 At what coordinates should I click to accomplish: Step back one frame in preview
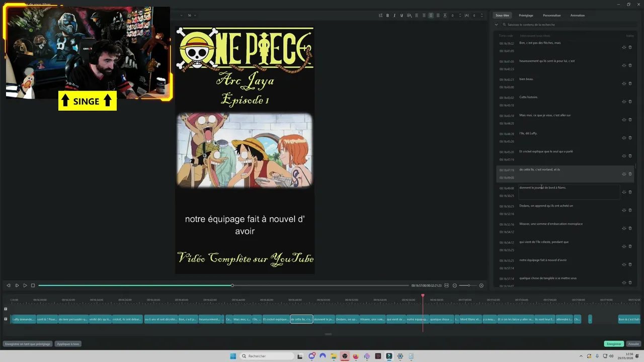coord(9,286)
